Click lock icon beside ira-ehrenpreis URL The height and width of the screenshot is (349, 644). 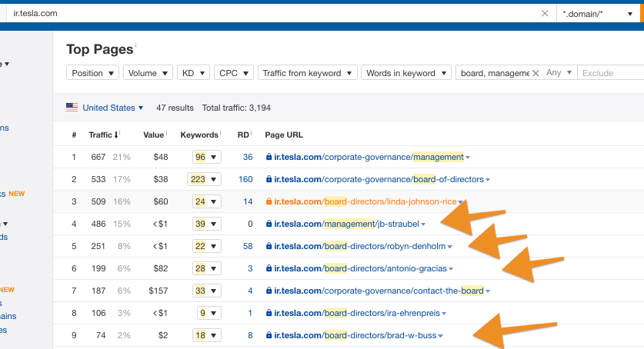269,313
